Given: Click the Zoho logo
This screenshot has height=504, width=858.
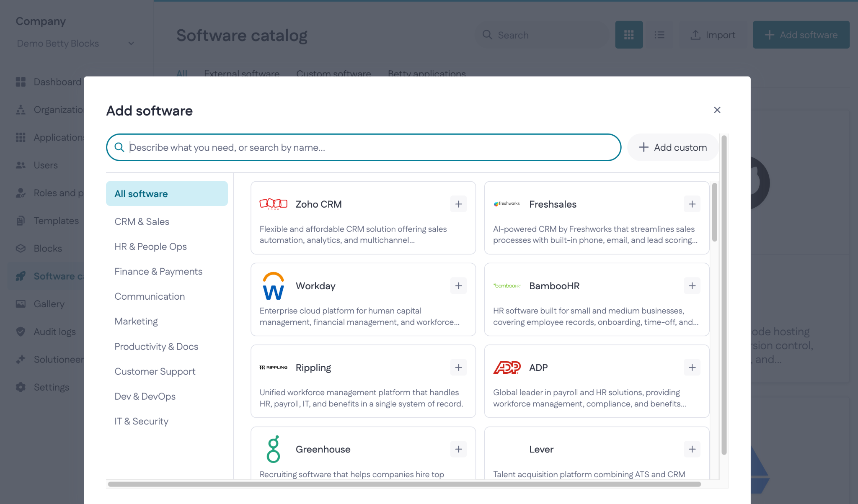Looking at the screenshot, I should click(x=273, y=204).
